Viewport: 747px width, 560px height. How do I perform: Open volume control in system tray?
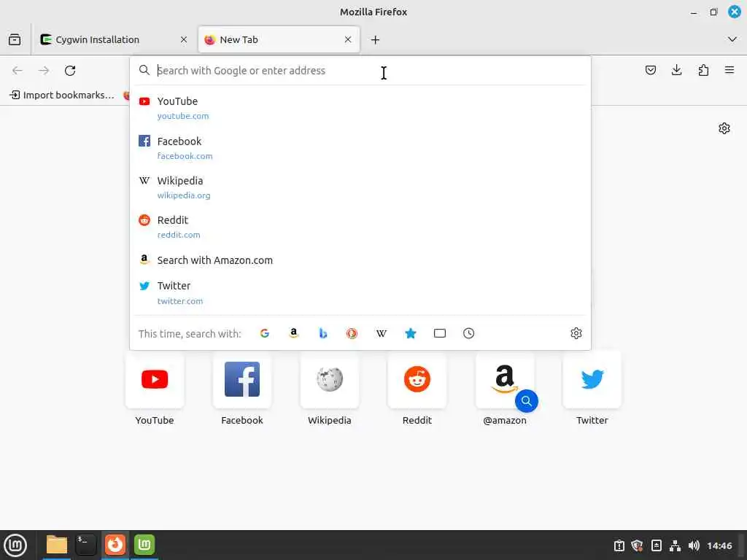pyautogui.click(x=694, y=545)
